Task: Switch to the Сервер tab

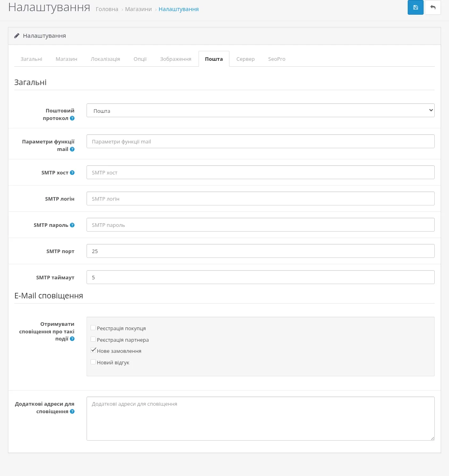Action: (245, 59)
